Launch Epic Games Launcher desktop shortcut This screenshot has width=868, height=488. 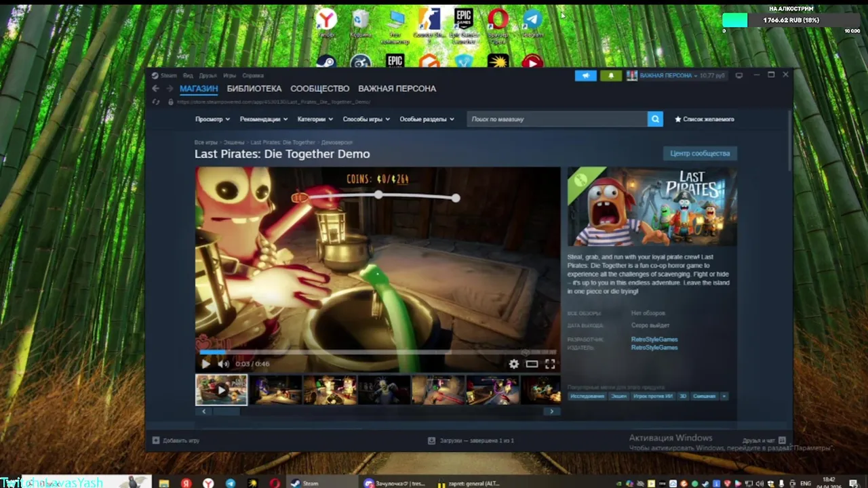[x=464, y=26]
